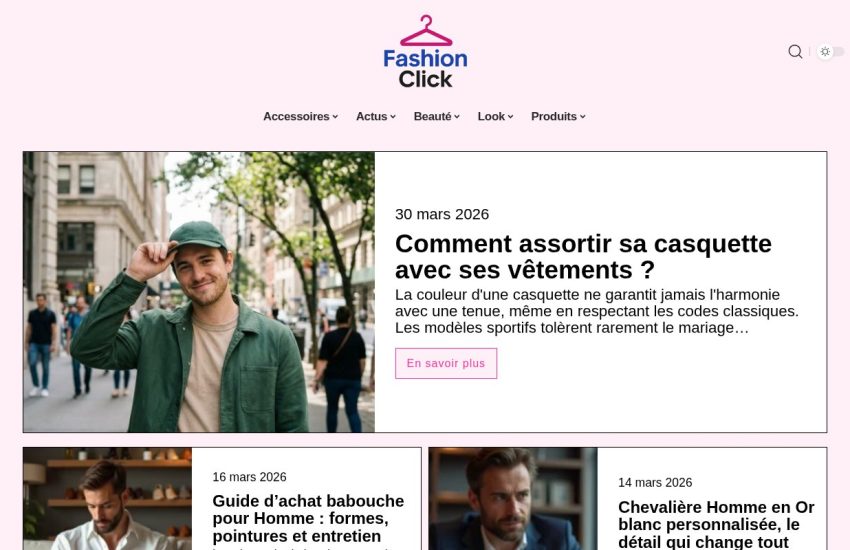Click the casquette article excerpt text
850x550 pixels.
[597, 312]
